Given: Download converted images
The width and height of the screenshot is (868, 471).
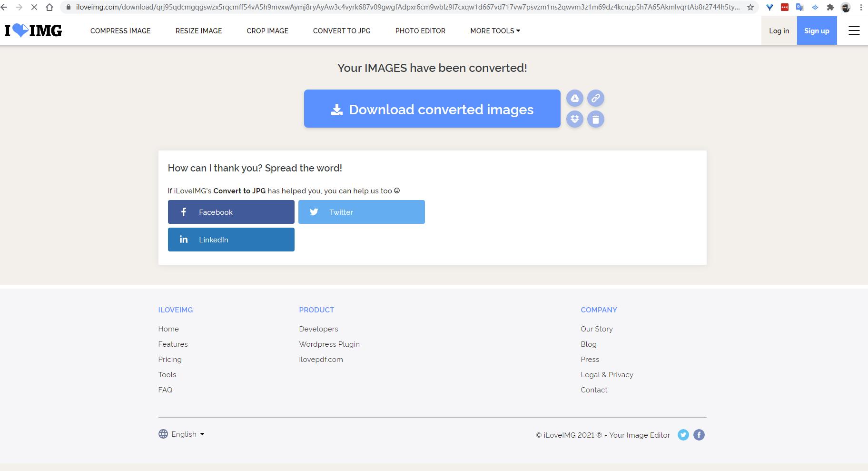Looking at the screenshot, I should 432,109.
